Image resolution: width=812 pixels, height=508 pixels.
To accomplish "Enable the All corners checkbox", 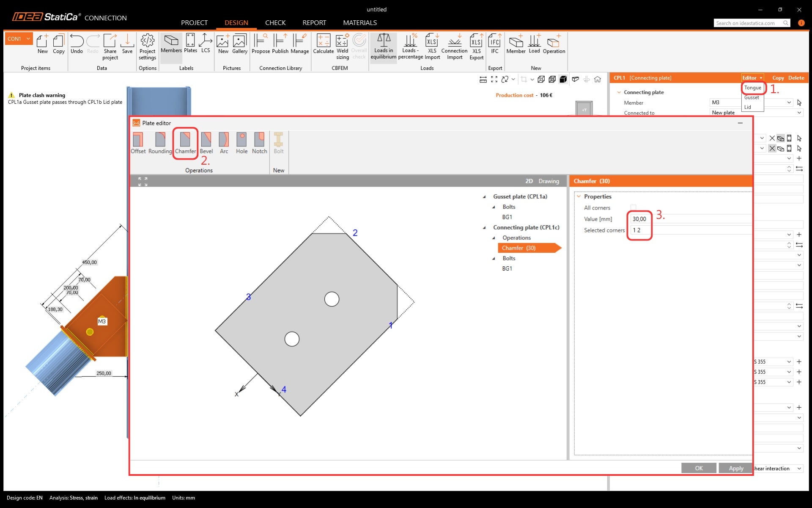I will [633, 207].
